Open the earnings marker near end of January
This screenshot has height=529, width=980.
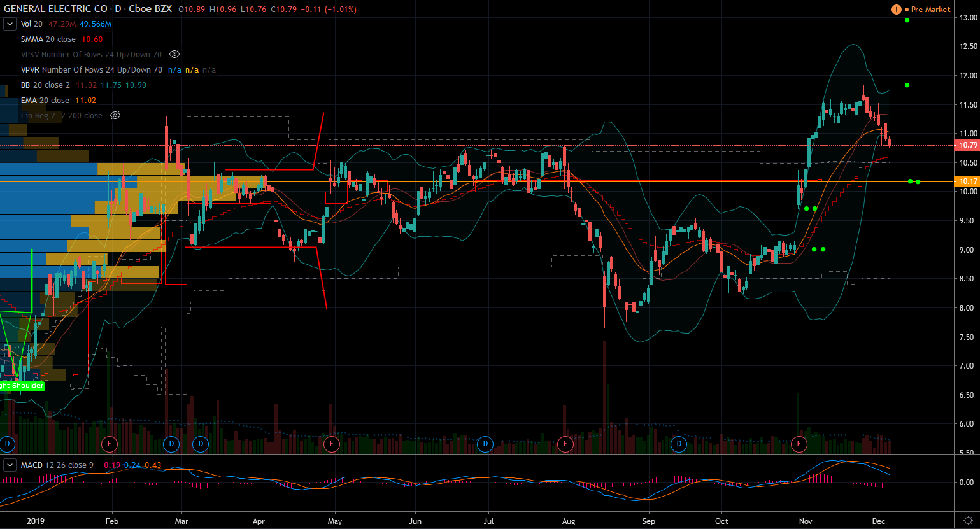click(x=110, y=444)
